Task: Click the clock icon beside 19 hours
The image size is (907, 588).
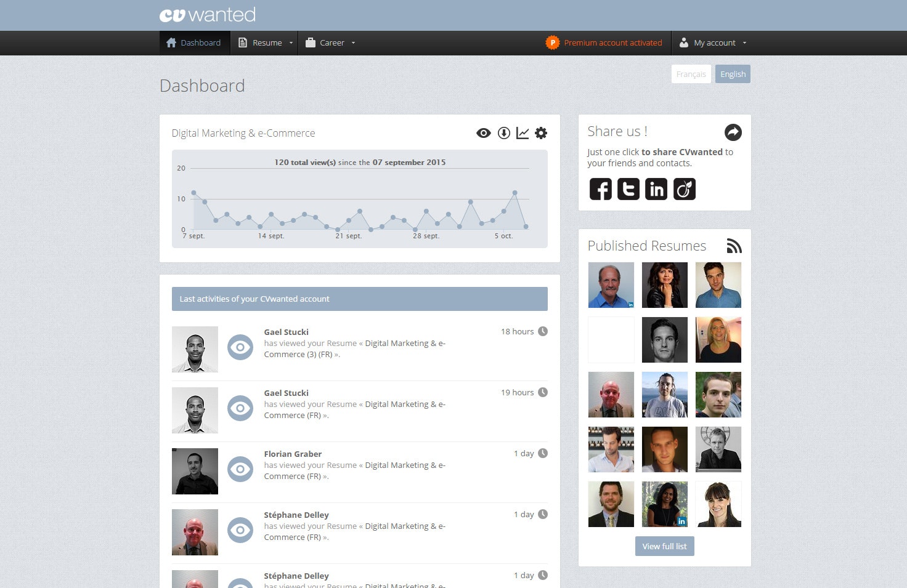Action: point(543,392)
